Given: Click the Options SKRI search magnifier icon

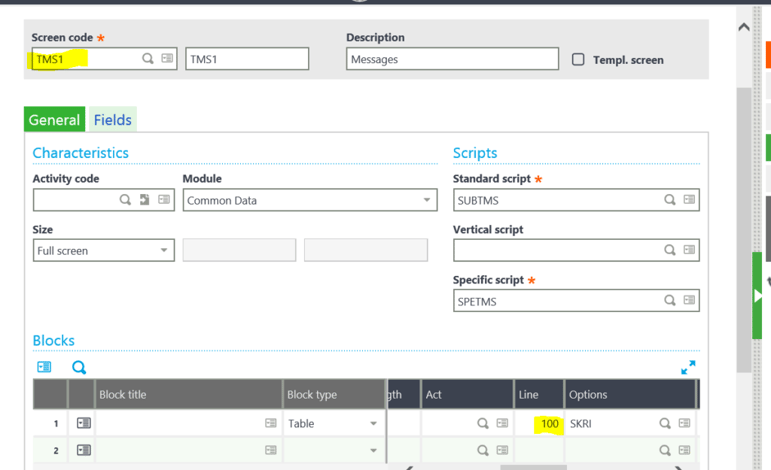Looking at the screenshot, I should [x=665, y=424].
